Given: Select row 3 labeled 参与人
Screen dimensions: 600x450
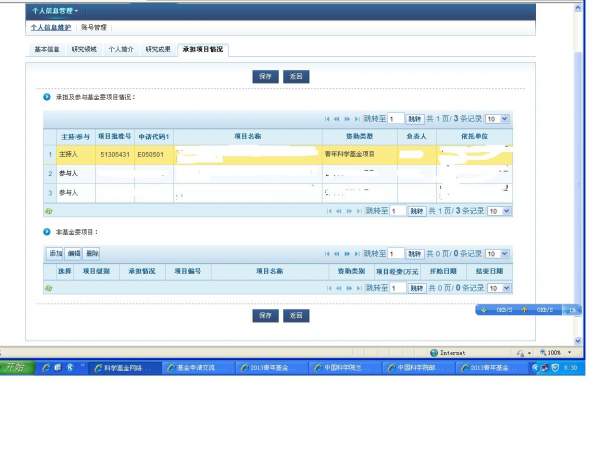Looking at the screenshot, I should click(x=279, y=193).
